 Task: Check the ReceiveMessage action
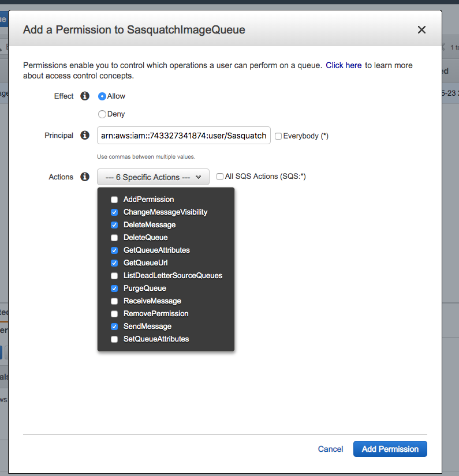coord(114,301)
